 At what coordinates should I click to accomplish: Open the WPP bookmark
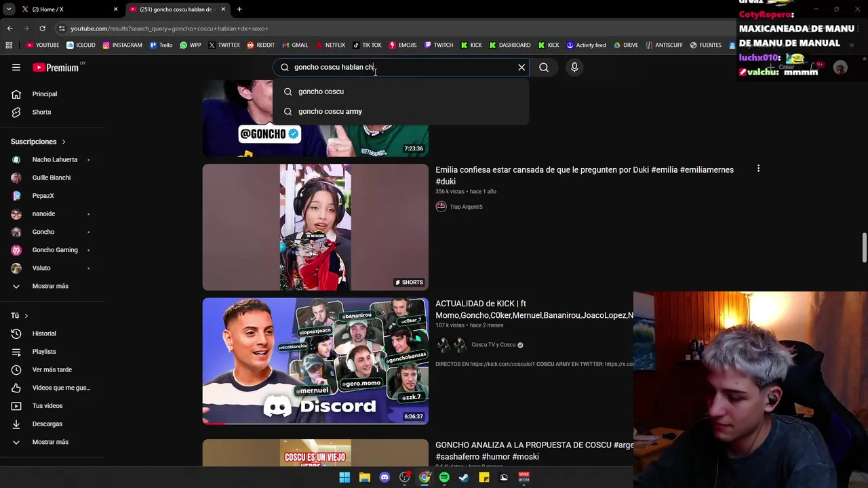click(x=191, y=45)
